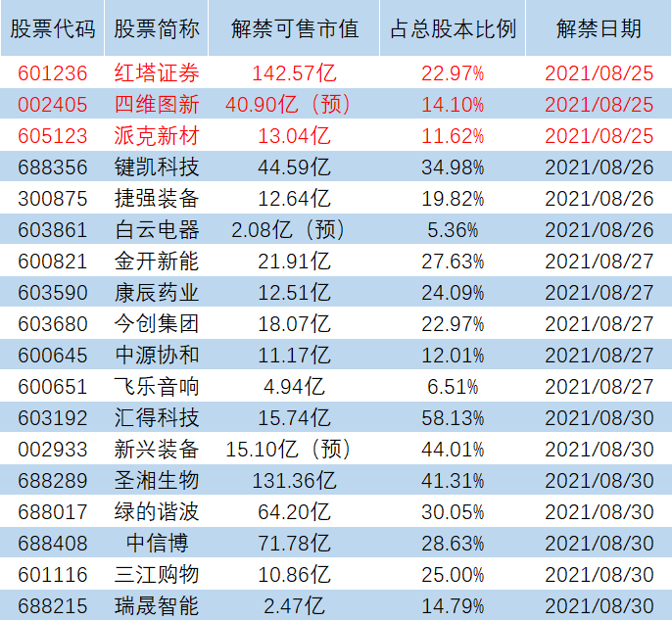Viewport: 672px width, 621px height.
Task: Select stock name 派克新材
Action: coord(157,136)
